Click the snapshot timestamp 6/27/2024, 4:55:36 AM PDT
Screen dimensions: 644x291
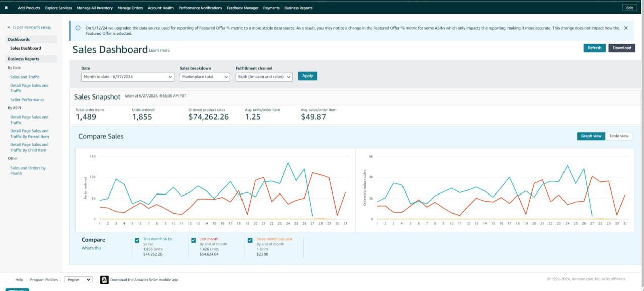pos(155,95)
